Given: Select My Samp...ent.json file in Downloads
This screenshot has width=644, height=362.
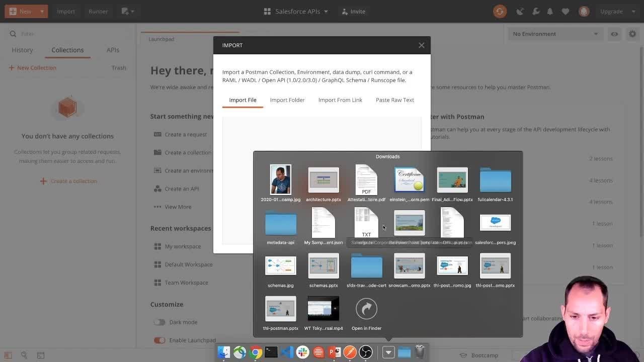Looking at the screenshot, I should 324,227.
